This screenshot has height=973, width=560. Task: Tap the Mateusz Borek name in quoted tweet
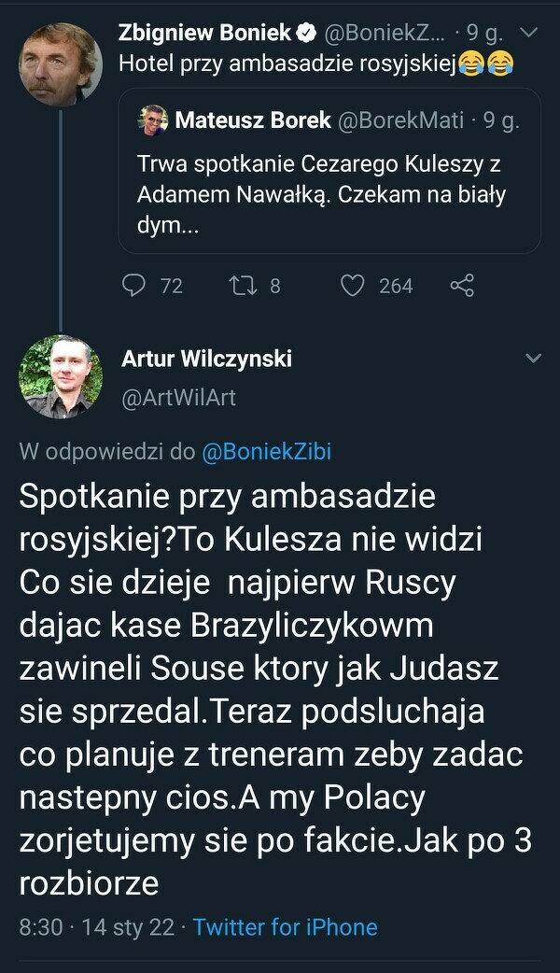click(253, 120)
